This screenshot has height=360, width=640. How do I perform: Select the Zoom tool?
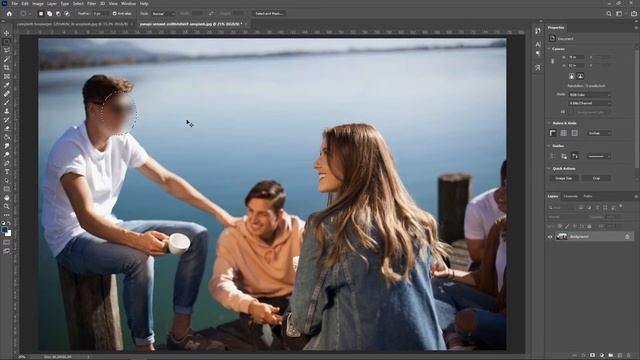coord(7,207)
